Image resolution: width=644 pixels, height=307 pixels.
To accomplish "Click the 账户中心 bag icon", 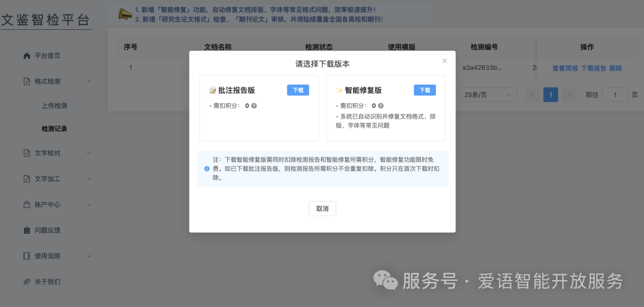I will tap(26, 204).
